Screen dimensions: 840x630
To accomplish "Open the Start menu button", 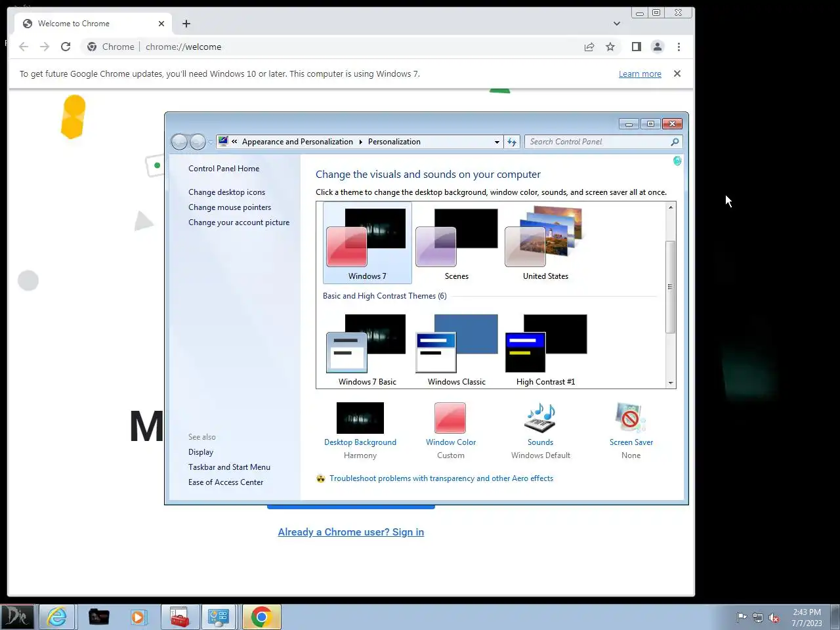I will click(x=18, y=617).
